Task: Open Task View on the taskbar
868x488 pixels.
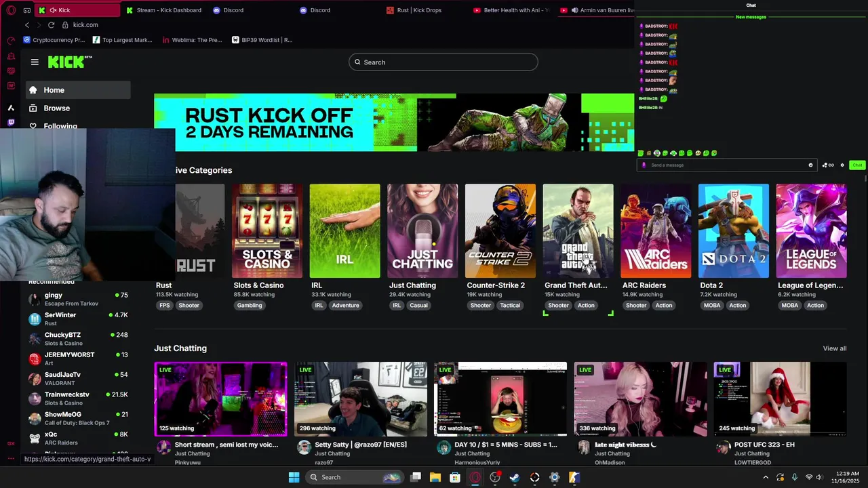Action: tap(416, 477)
